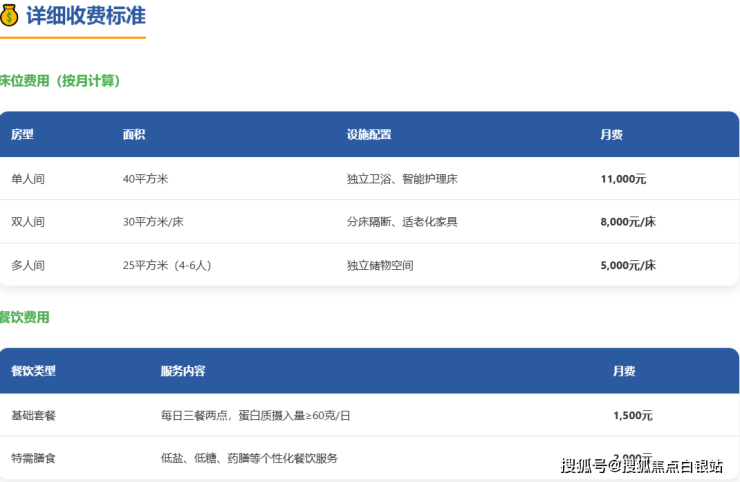Viewport: 740px width, 482px height.
Task: Select the 基础套餐 meal plan row
Action: (x=33, y=415)
